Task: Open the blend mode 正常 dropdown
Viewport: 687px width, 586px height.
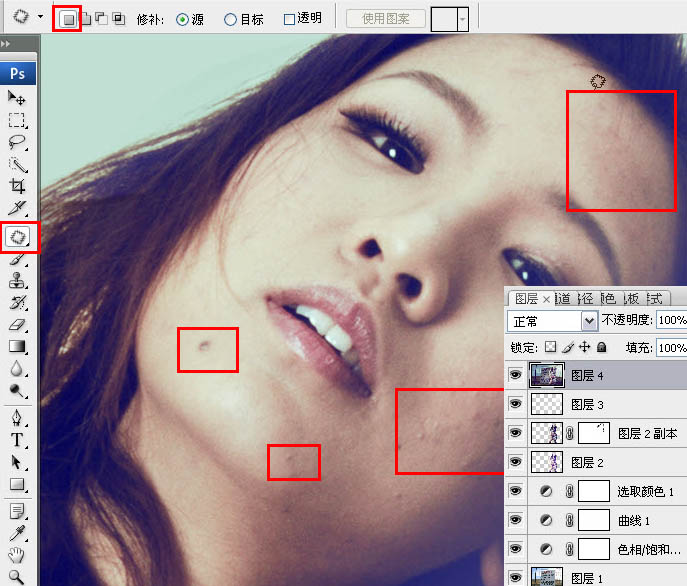Action: pos(590,321)
